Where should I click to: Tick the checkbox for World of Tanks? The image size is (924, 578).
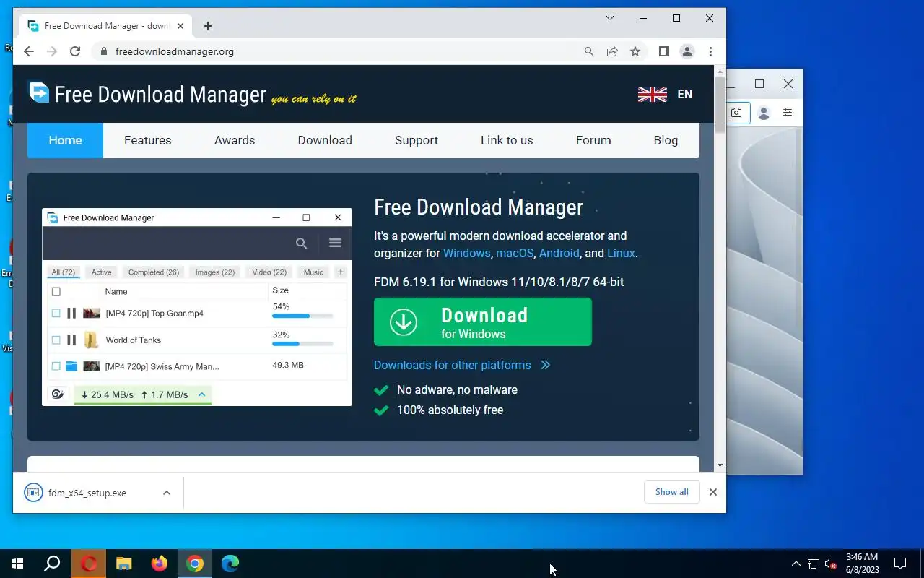pyautogui.click(x=56, y=340)
